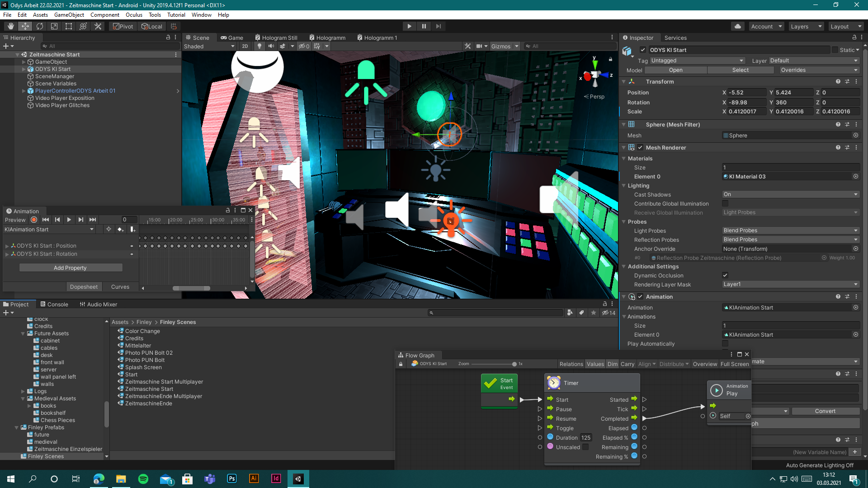Open the Cast Shadows dropdown

pyautogui.click(x=790, y=194)
